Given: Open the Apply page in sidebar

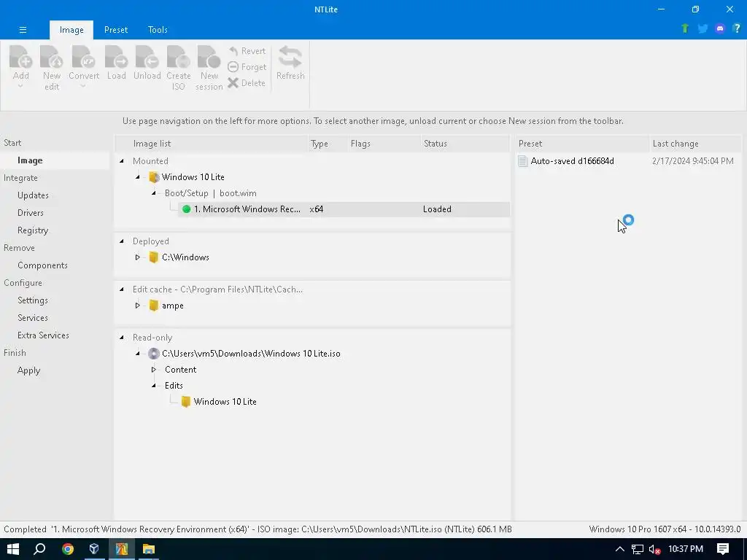Looking at the screenshot, I should (x=28, y=370).
